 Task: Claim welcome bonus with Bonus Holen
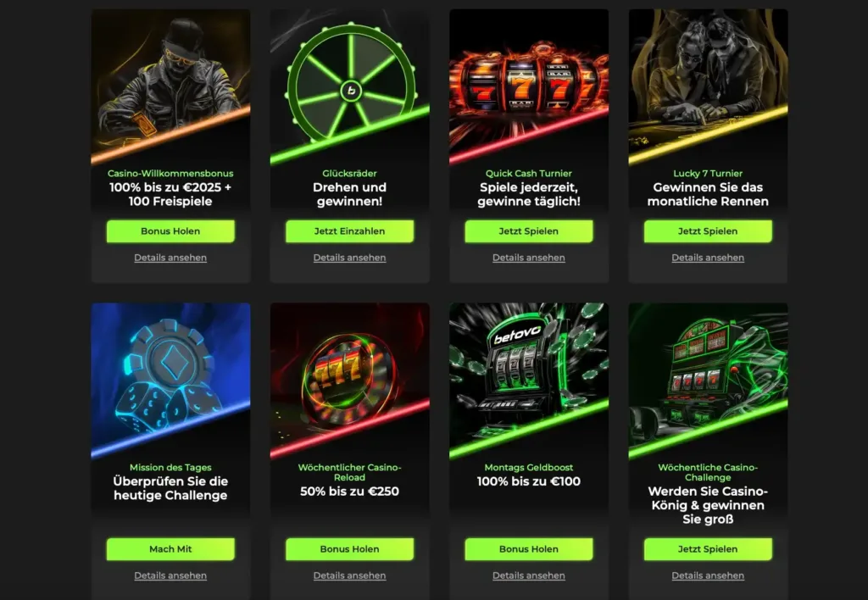coord(170,231)
